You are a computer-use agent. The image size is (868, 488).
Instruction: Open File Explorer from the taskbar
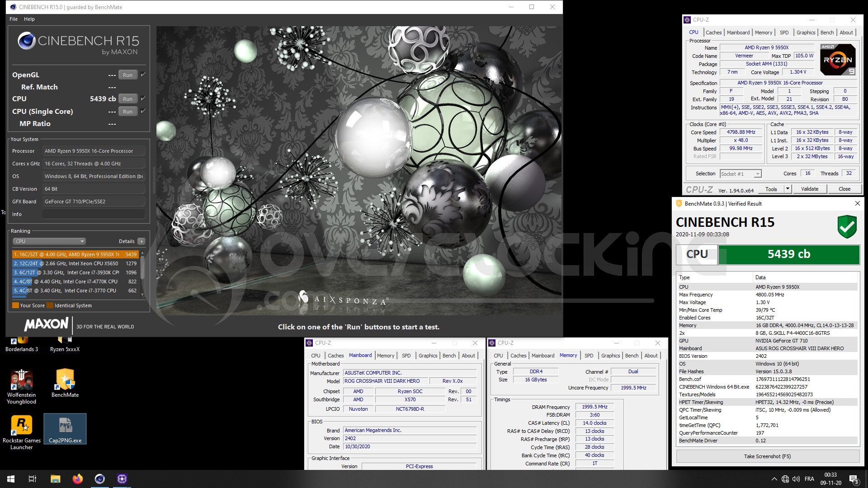pos(55,479)
